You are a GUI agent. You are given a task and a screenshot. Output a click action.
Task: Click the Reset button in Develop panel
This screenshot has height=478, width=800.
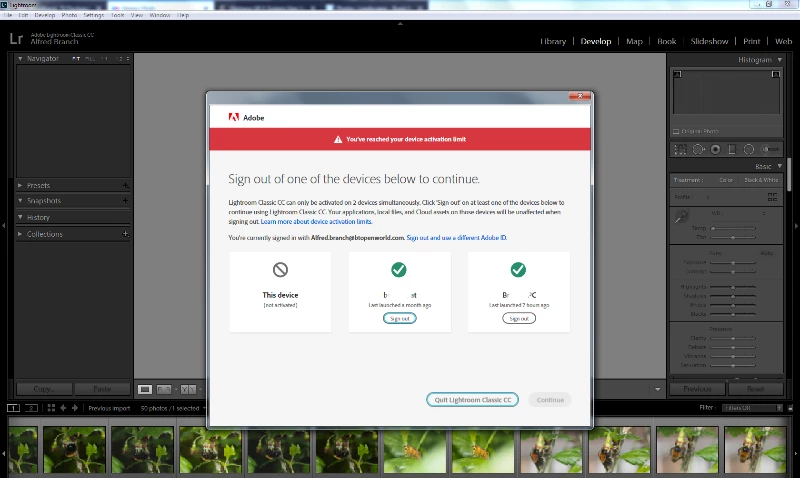tap(756, 389)
